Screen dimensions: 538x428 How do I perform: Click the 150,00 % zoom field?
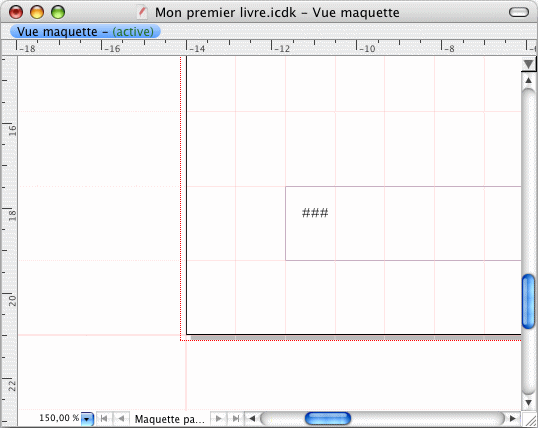coord(59,418)
